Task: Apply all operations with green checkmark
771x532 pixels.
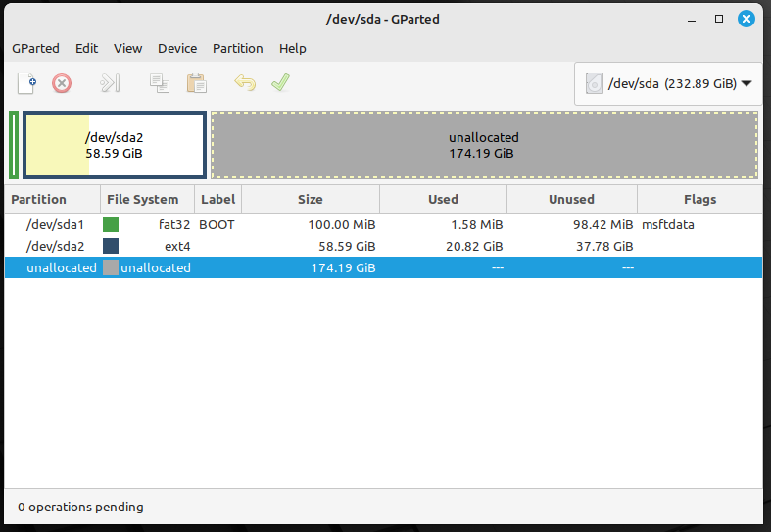Action: click(281, 83)
